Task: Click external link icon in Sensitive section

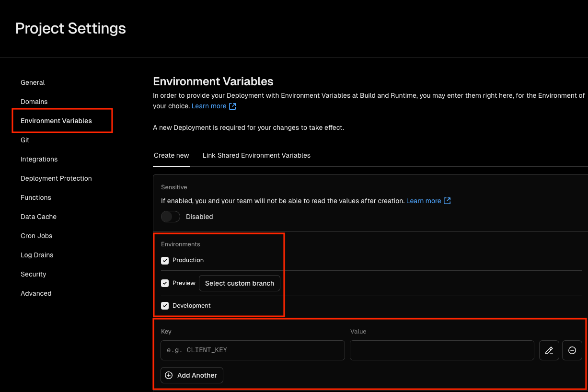Action: coord(447,201)
